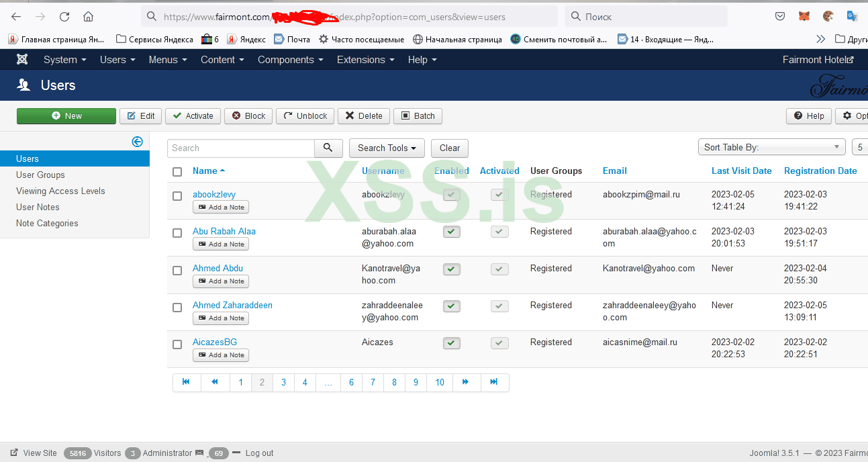Click the Activate toolbar button
Screen dimensions: 868x462
tap(193, 116)
